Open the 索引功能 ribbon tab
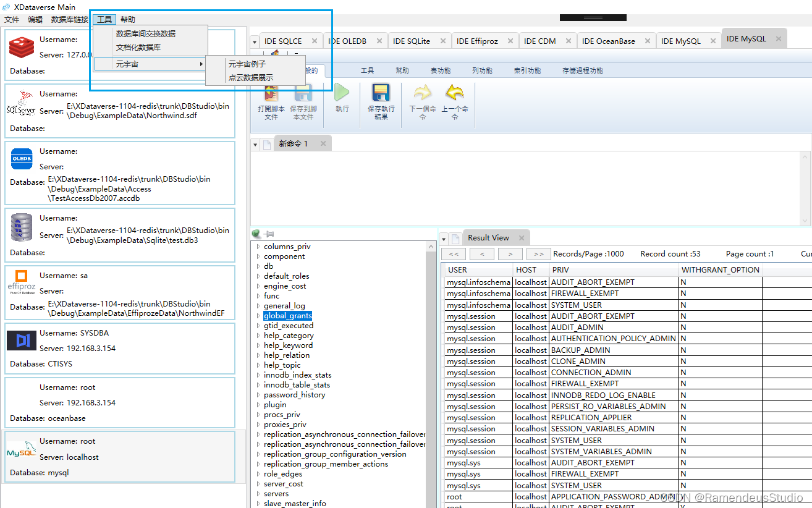 (527, 70)
